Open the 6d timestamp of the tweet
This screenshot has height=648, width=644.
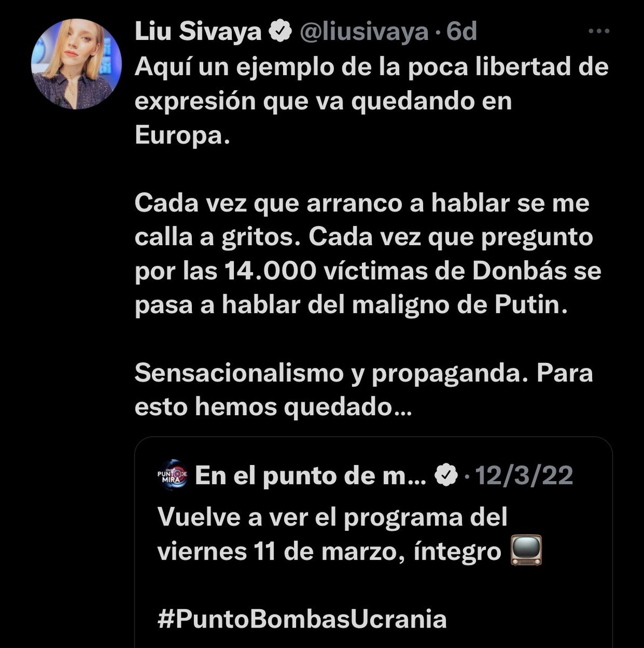click(461, 33)
